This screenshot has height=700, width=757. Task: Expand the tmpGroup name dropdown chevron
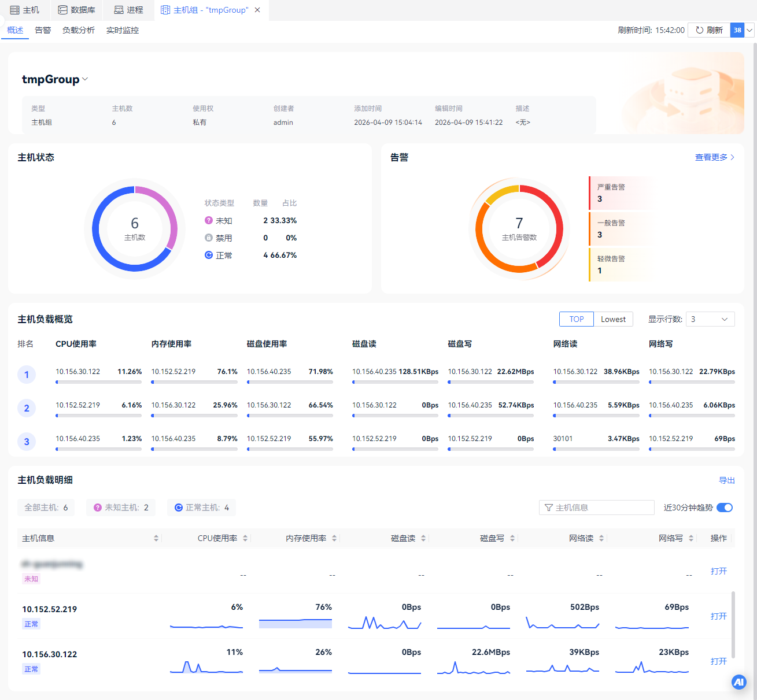[x=86, y=79]
